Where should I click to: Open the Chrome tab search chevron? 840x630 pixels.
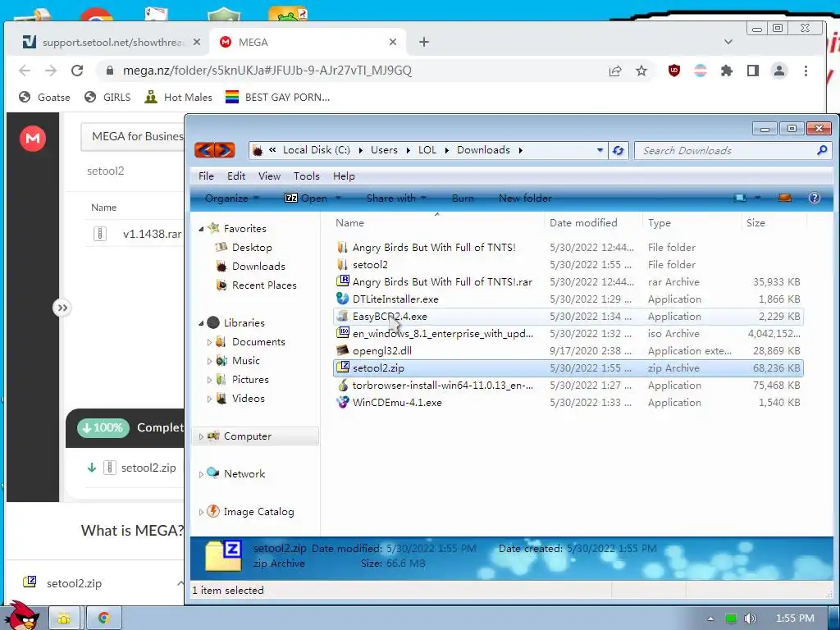click(x=728, y=42)
